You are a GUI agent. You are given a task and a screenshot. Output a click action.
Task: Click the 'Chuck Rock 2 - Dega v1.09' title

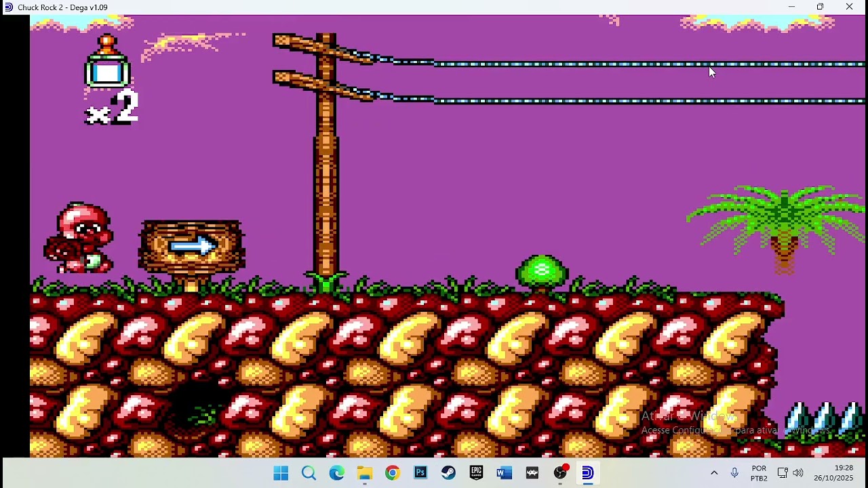click(62, 7)
